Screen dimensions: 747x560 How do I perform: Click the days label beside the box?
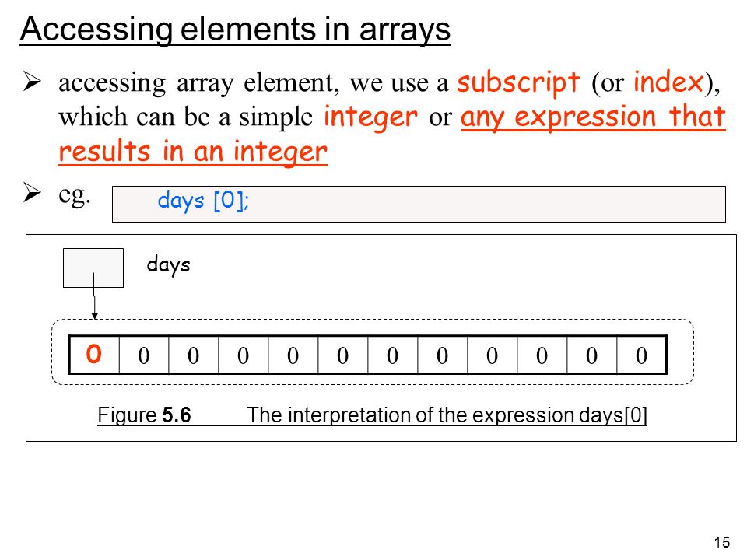(169, 264)
